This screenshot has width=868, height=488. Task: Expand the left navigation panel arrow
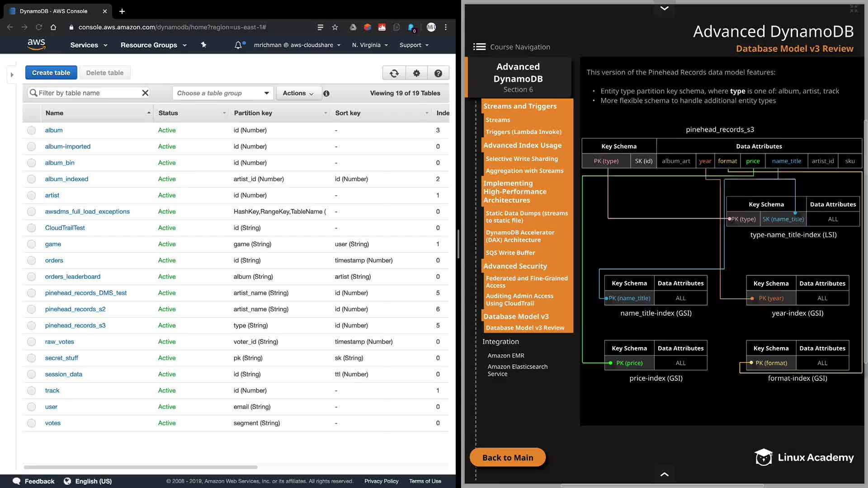click(x=12, y=75)
